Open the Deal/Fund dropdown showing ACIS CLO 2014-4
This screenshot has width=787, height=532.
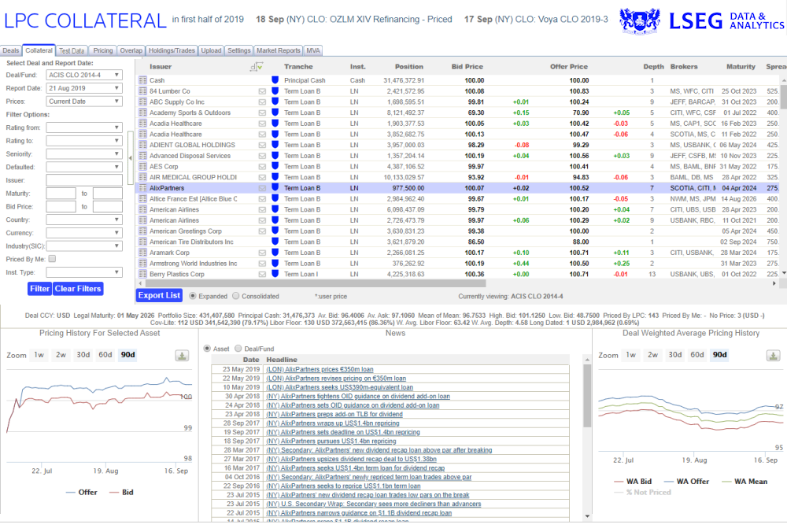click(83, 76)
